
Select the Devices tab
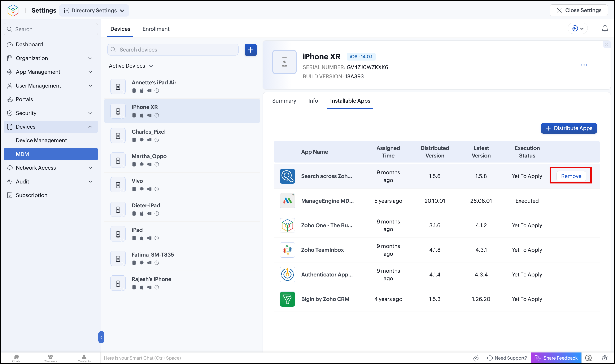point(120,29)
